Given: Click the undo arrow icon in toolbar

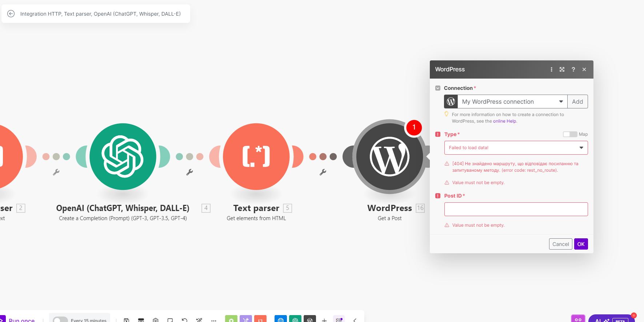Looking at the screenshot, I should (185, 320).
